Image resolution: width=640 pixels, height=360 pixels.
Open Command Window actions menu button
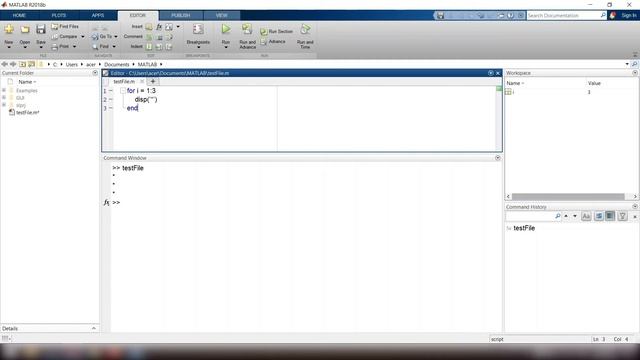click(x=498, y=158)
